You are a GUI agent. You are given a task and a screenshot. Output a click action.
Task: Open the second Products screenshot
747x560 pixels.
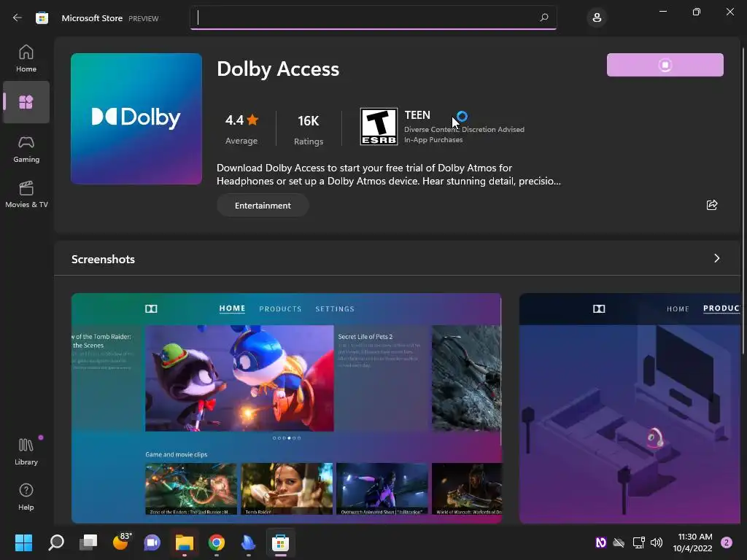click(630, 408)
